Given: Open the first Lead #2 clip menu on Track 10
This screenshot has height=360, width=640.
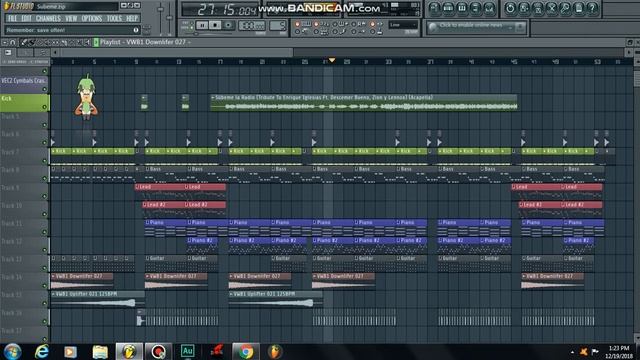Looking at the screenshot, I should click(145, 204).
